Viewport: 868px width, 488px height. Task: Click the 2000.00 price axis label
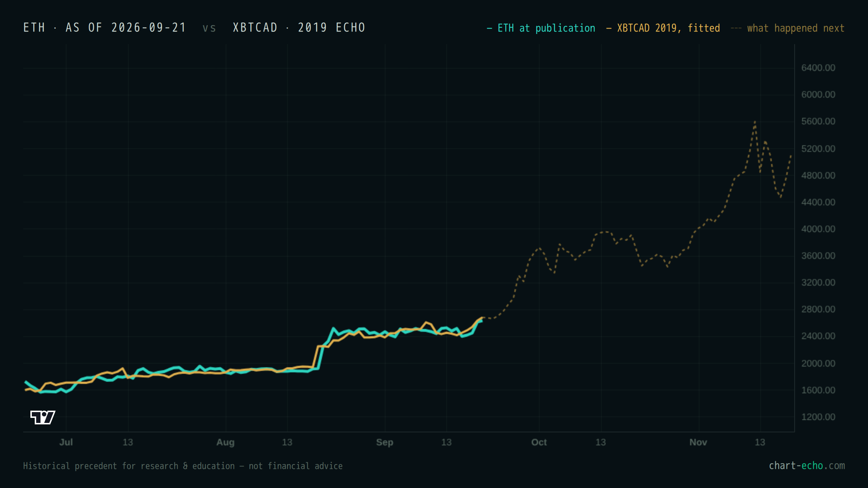pos(818,363)
